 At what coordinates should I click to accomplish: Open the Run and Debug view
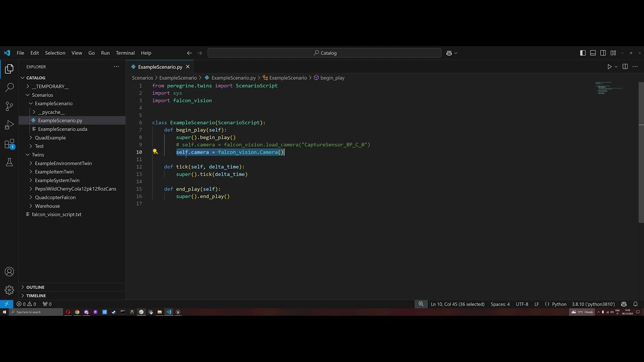[9, 125]
